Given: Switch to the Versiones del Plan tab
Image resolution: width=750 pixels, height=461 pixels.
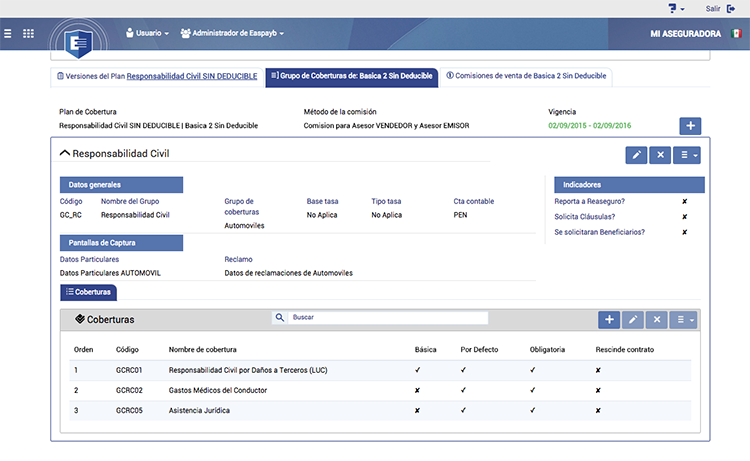Looking at the screenshot, I should pyautogui.click(x=157, y=77).
